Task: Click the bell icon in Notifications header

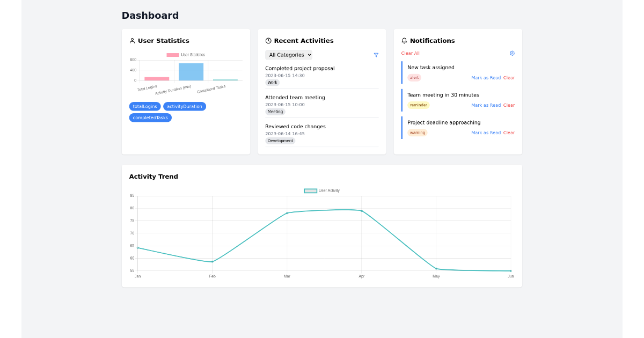Action: tap(404, 40)
